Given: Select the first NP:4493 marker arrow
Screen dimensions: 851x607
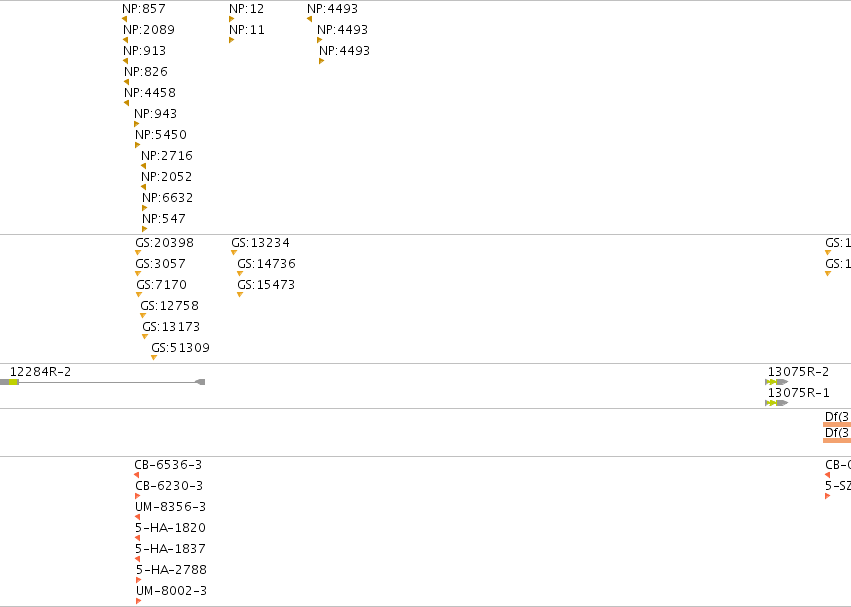Looking at the screenshot, I should [x=309, y=19].
